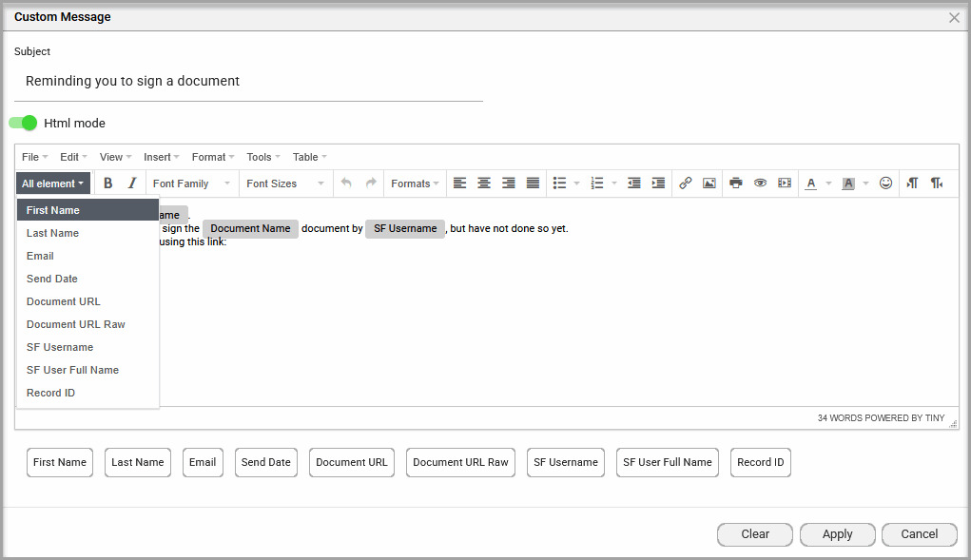Image resolution: width=971 pixels, height=560 pixels.
Task: Insert a bullet list
Action: [x=559, y=183]
